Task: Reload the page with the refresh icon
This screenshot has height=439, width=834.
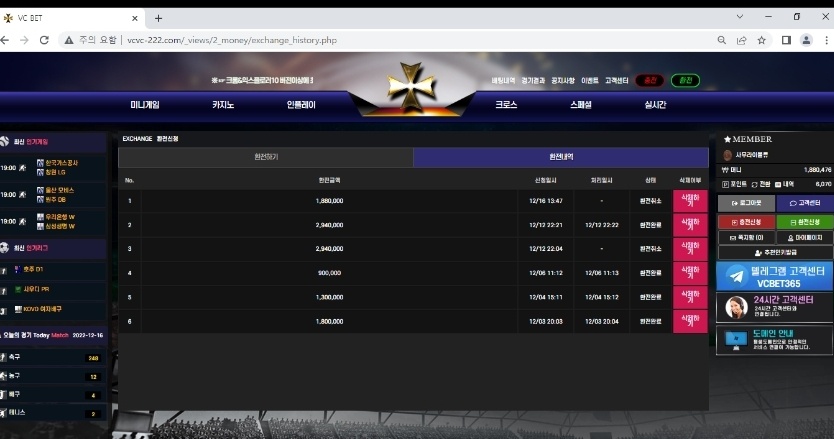Action: click(44, 40)
